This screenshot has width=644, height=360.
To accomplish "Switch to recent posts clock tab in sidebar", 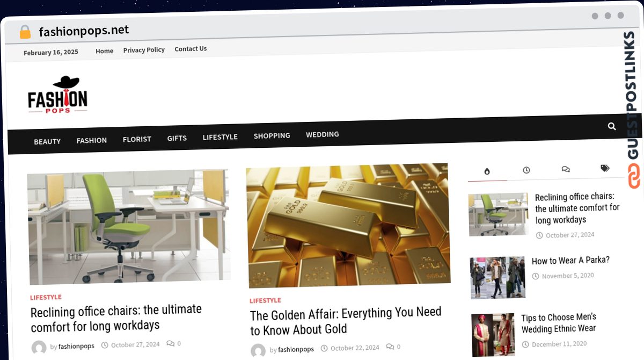I will click(x=526, y=170).
